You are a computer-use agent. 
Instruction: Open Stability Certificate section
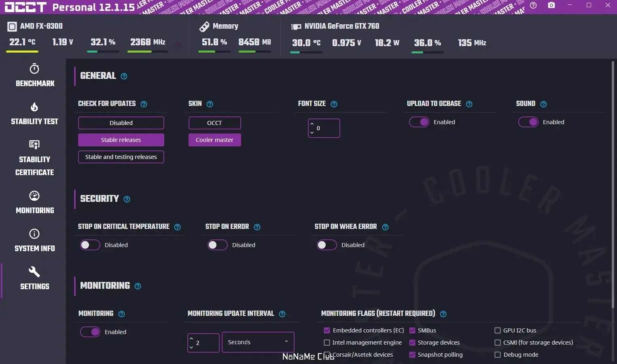[x=35, y=158]
